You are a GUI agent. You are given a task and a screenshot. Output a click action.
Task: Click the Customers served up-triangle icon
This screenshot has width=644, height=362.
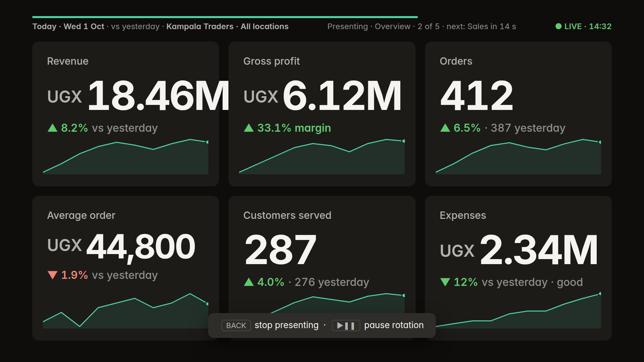point(249,282)
